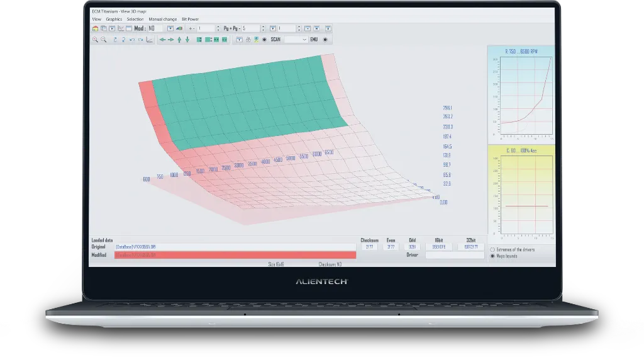Screen dimensions: 644x357
Task: Click the zoom in magnifier icon
Action: [x=95, y=40]
